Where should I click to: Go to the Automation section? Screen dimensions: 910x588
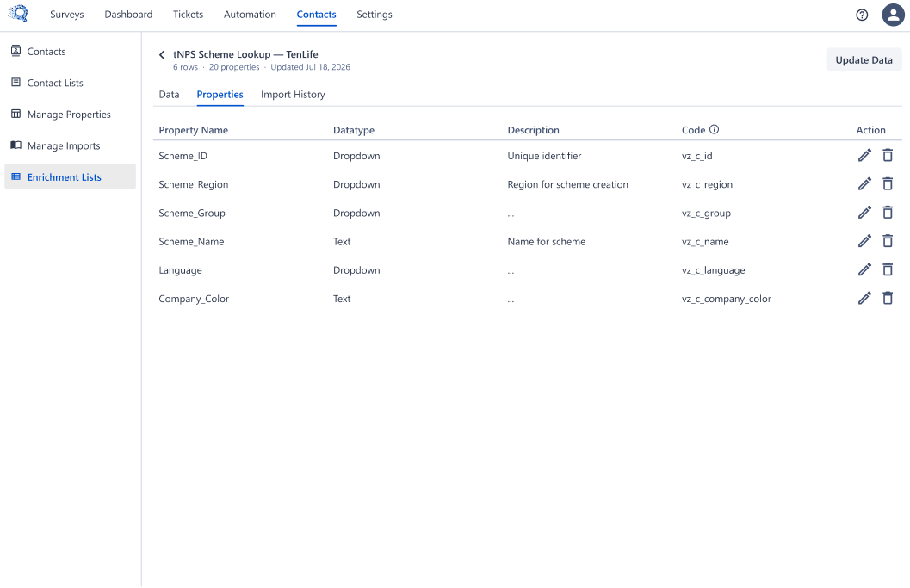(x=250, y=15)
